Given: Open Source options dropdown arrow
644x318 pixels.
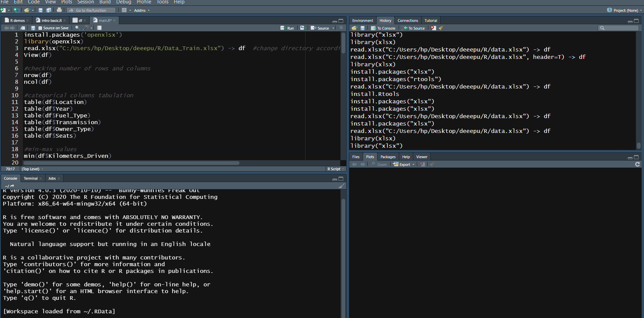Looking at the screenshot, I should pos(333,28).
